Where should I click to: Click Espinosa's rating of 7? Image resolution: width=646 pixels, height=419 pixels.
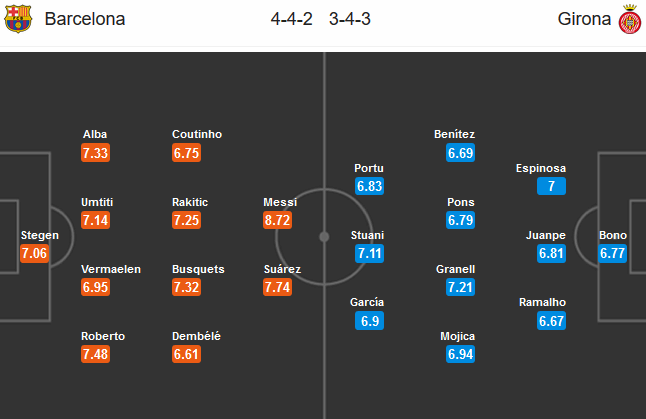click(x=551, y=186)
